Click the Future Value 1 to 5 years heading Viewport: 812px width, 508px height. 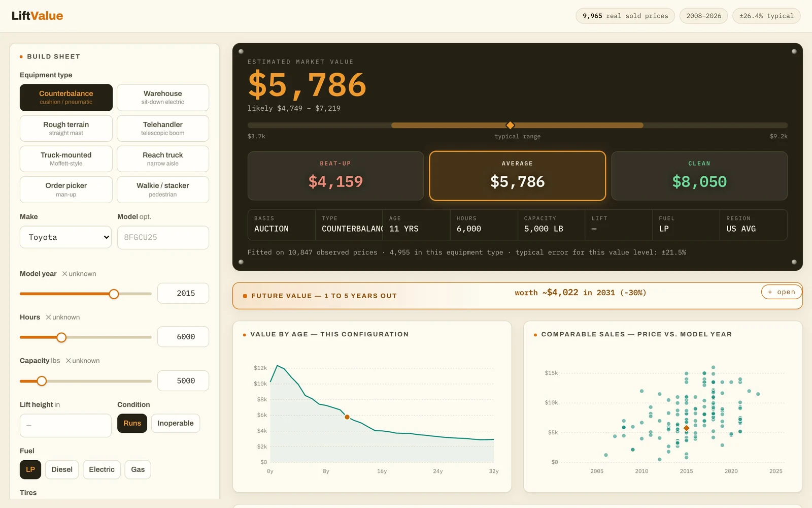point(324,296)
